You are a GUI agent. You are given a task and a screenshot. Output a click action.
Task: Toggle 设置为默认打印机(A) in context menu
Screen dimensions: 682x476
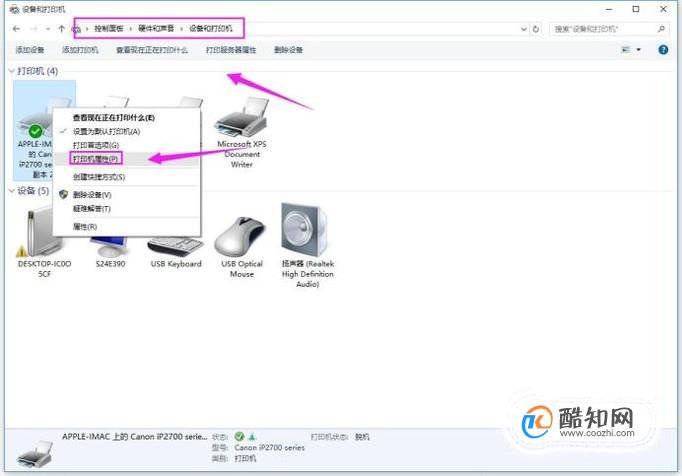click(x=127, y=131)
